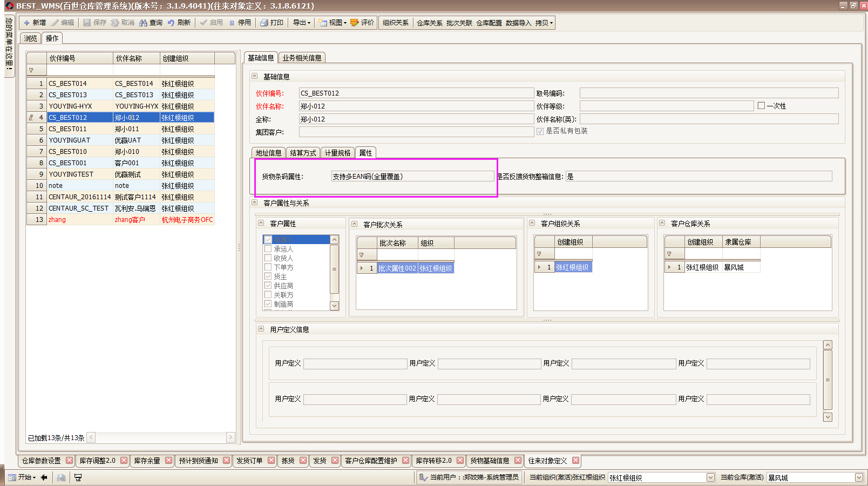Image resolution: width=868 pixels, height=486 pixels.
Task: Collapse the 客户组织关系 panel
Action: [532, 223]
